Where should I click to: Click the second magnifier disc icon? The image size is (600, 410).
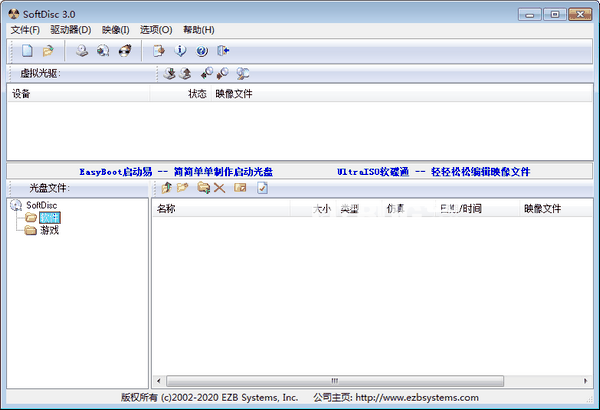click(222, 73)
